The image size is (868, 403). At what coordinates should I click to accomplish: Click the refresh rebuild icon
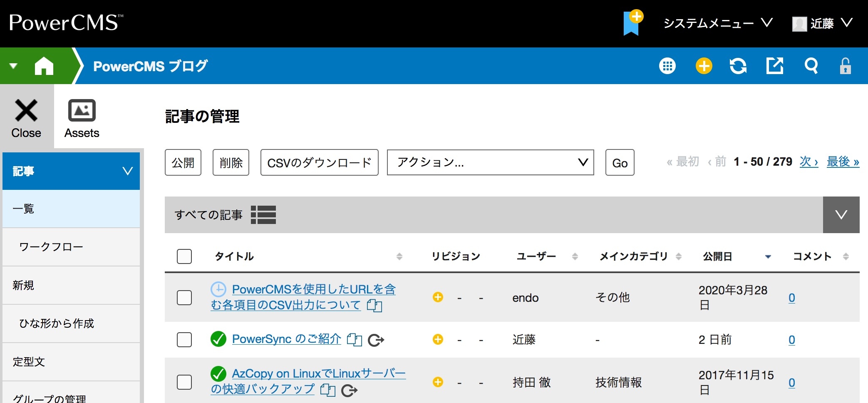point(738,66)
